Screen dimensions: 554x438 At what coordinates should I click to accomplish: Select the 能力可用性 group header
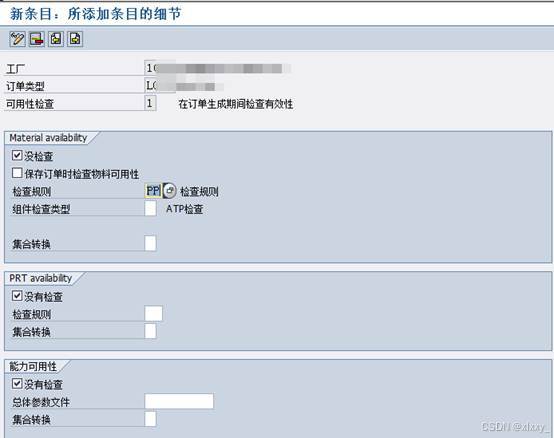tap(33, 366)
